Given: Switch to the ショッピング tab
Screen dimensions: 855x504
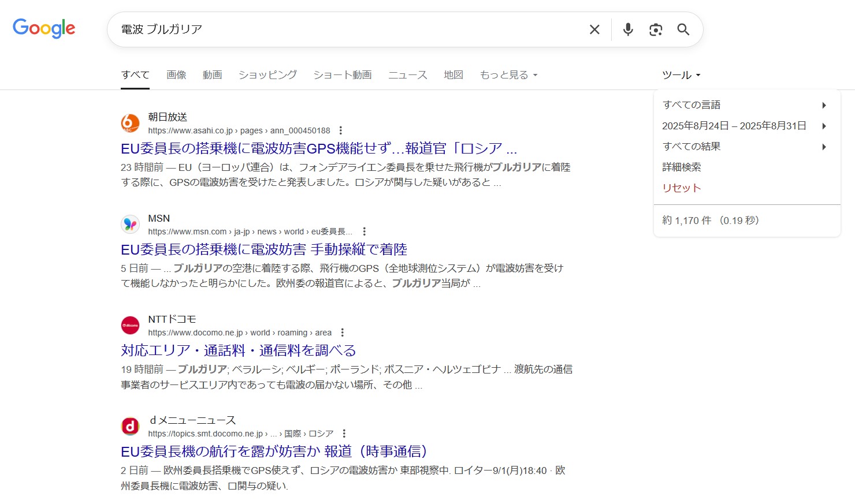Looking at the screenshot, I should [x=268, y=75].
